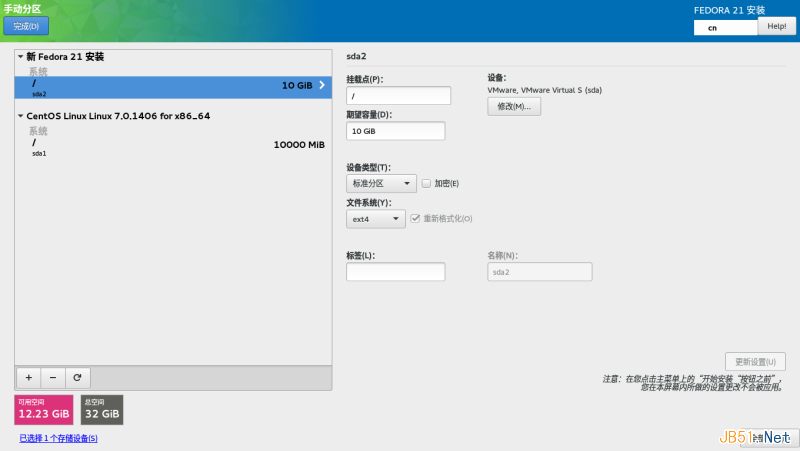
Task: Focus the 标签(L) label field
Action: point(395,272)
